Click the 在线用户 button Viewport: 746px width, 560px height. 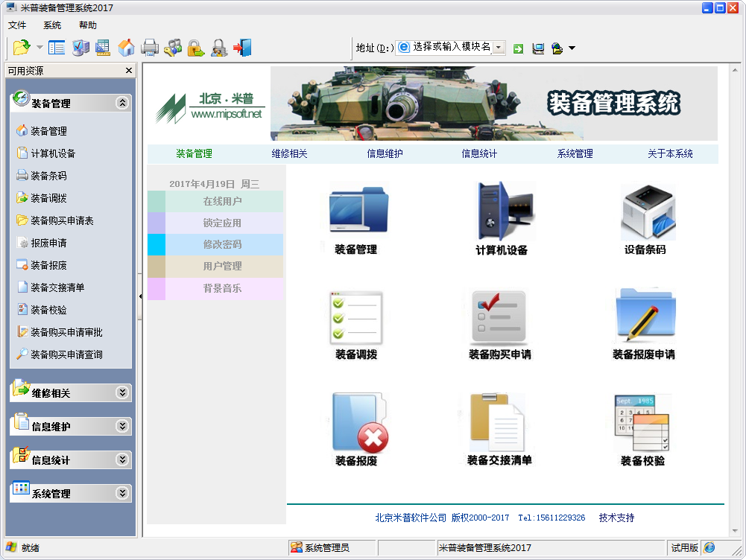(x=215, y=202)
